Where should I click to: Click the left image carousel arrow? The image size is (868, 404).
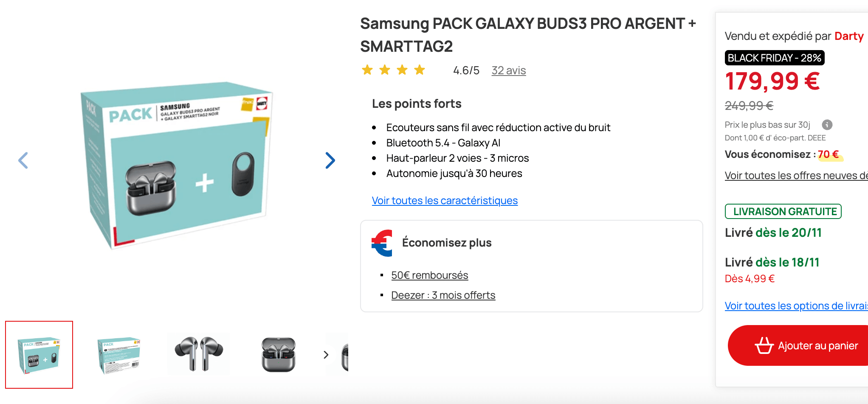coord(23,160)
